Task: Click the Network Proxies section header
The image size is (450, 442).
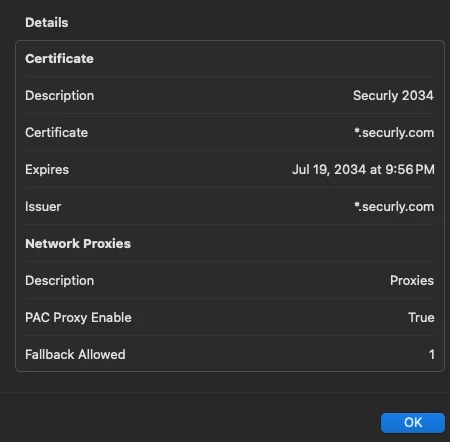Action: pyautogui.click(x=78, y=244)
